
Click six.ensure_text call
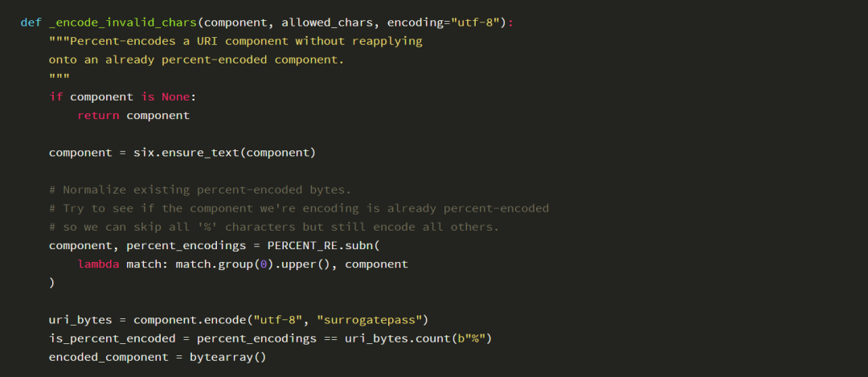224,153
